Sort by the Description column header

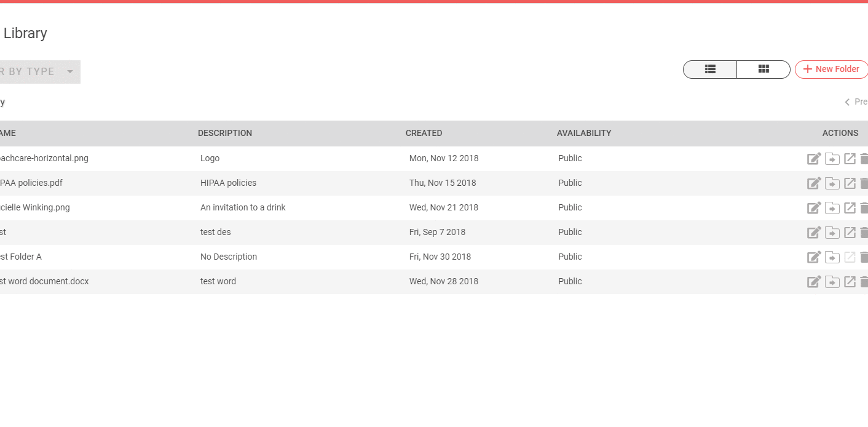224,134
